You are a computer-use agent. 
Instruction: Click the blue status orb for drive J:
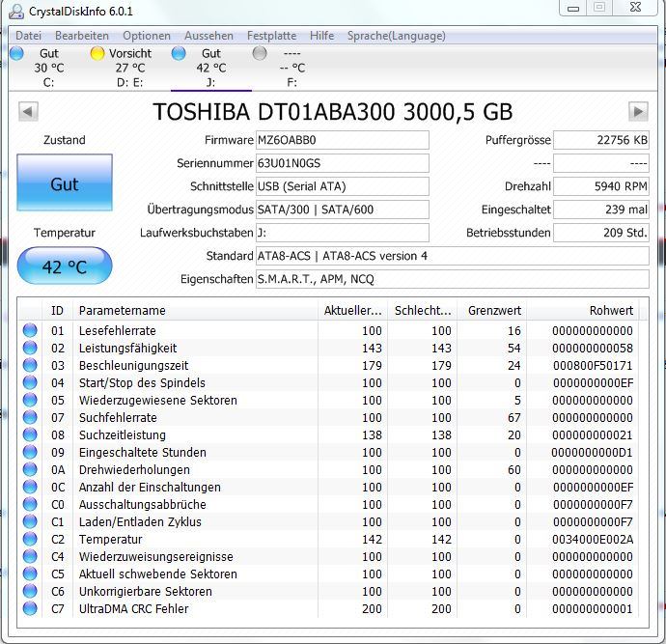pos(179,53)
